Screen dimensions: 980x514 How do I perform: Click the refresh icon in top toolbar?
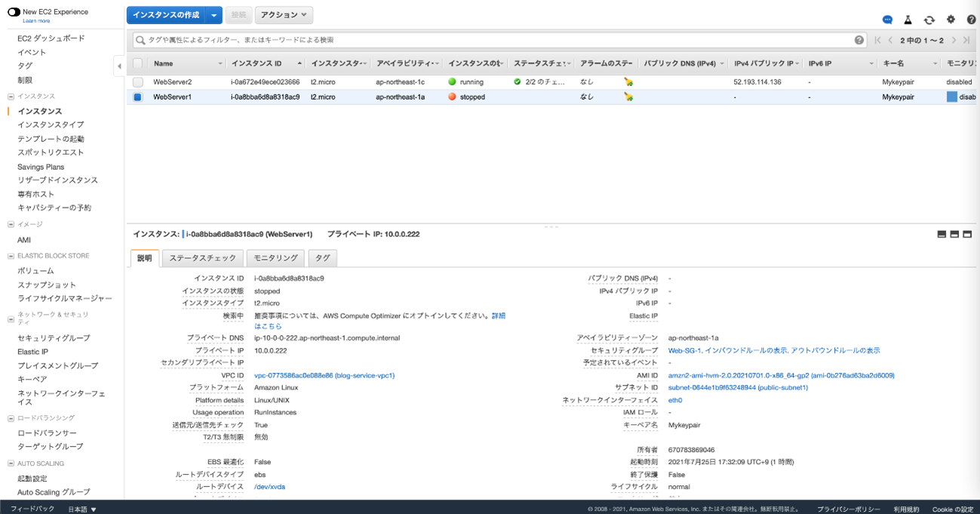click(929, 20)
